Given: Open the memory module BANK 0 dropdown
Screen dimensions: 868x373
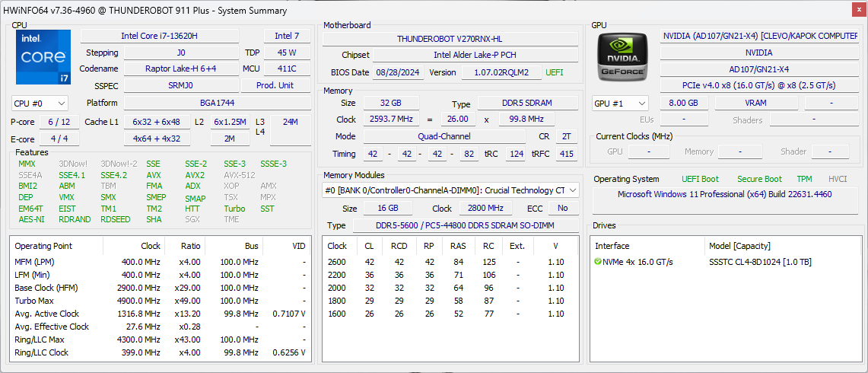Looking at the screenshot, I should pyautogui.click(x=450, y=190).
